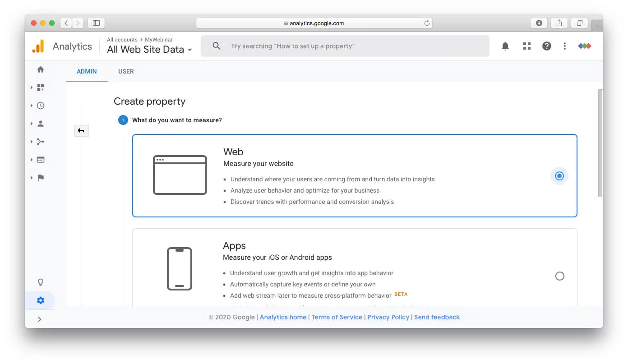This screenshot has height=364, width=628.
Task: Expand the sidebar with the chevron arrow
Action: point(40,319)
